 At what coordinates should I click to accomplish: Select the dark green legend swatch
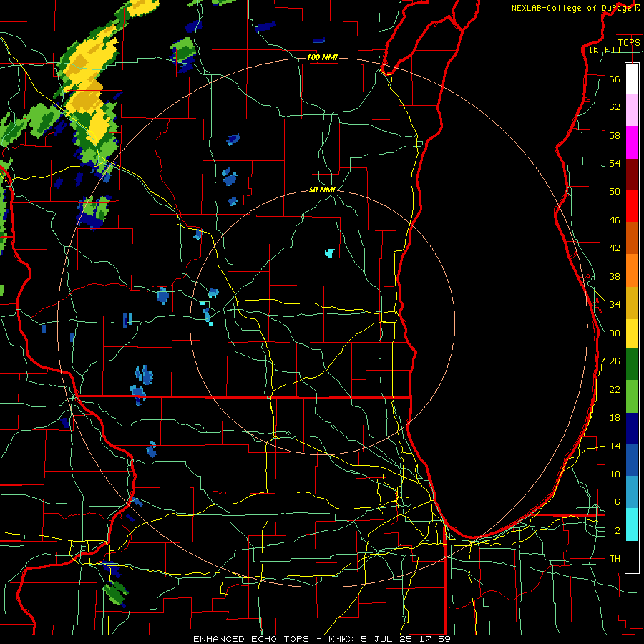point(632,364)
